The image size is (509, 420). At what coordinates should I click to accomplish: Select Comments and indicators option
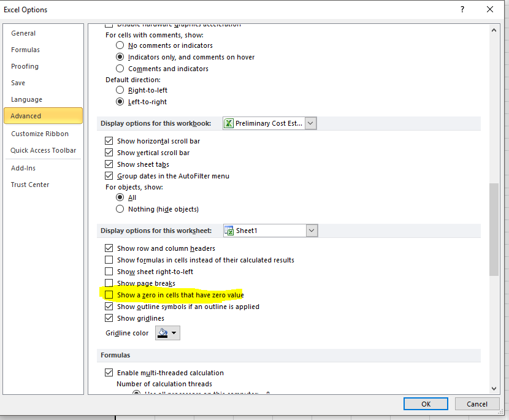tap(120, 68)
